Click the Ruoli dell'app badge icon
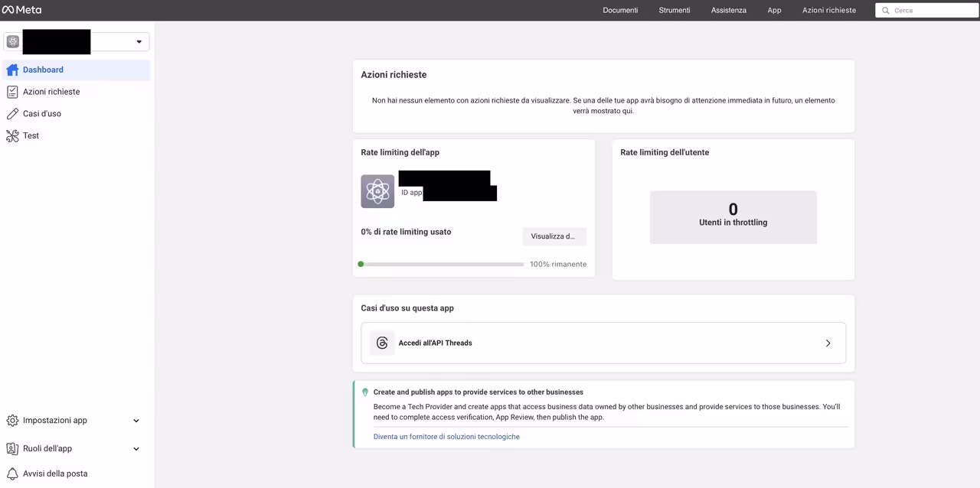Viewport: 980px width, 488px height. coord(12,449)
